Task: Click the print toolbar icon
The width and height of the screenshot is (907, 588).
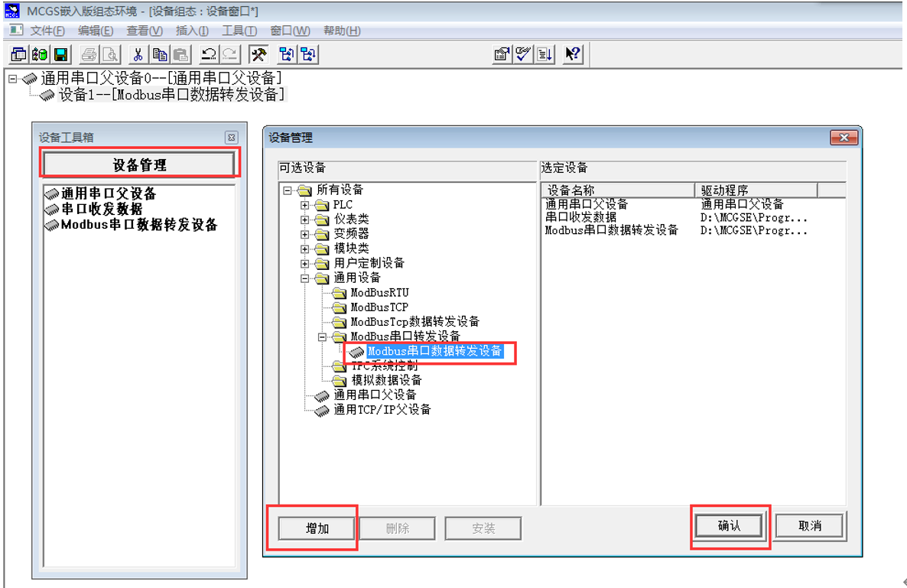Action: [89, 54]
